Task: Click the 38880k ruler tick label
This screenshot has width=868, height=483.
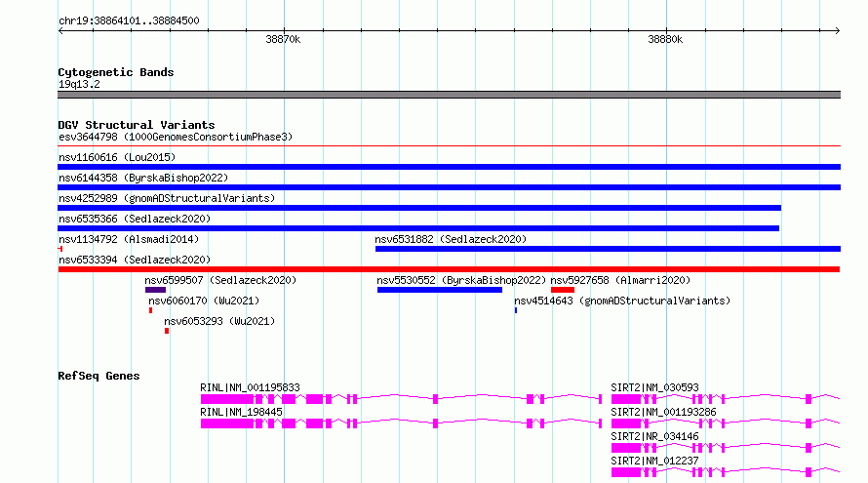Action: pos(665,39)
